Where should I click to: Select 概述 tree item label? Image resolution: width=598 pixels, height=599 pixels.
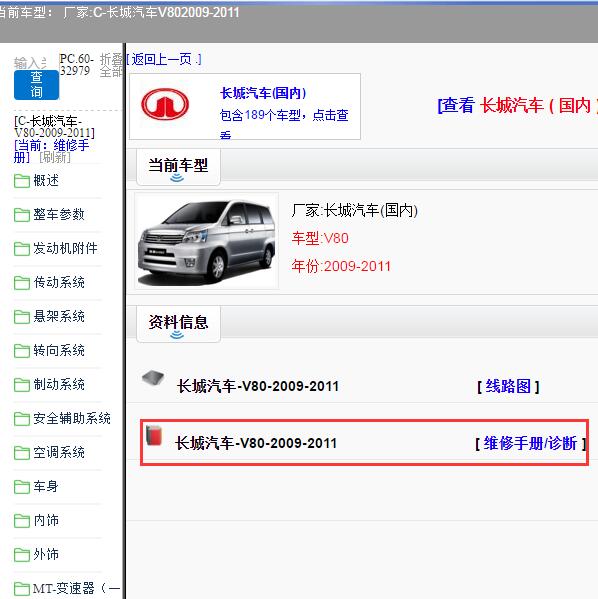coord(46,180)
